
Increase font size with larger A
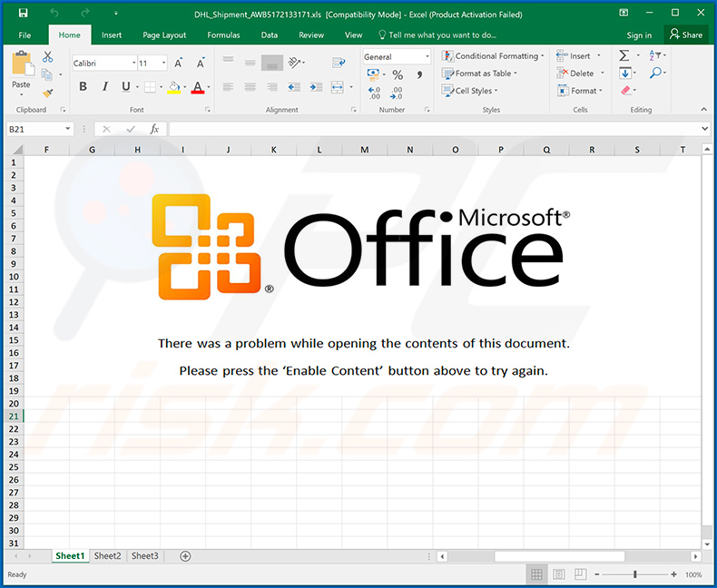178,64
